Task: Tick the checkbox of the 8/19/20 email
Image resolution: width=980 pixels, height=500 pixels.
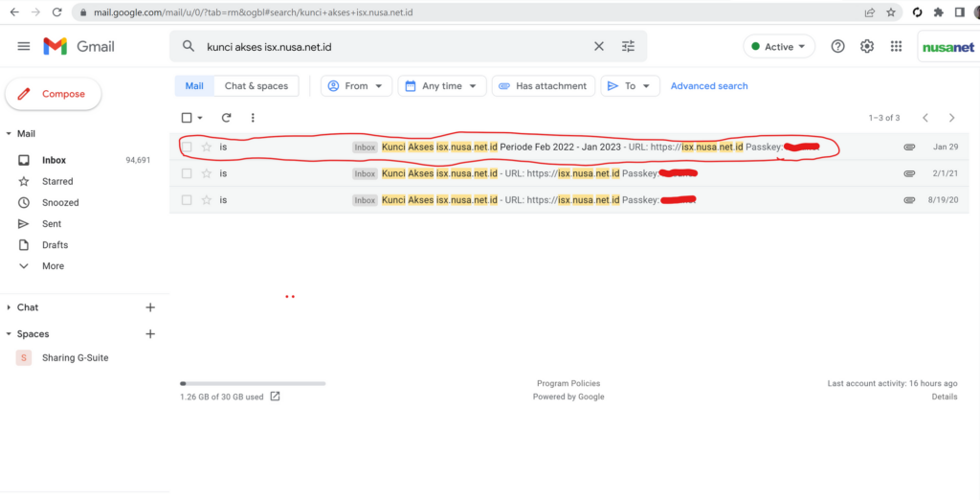Action: pyautogui.click(x=187, y=200)
